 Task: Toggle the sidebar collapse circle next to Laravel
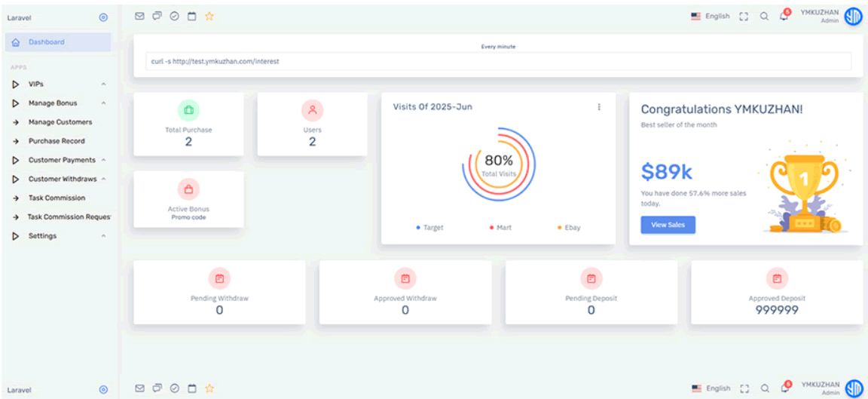[103, 17]
